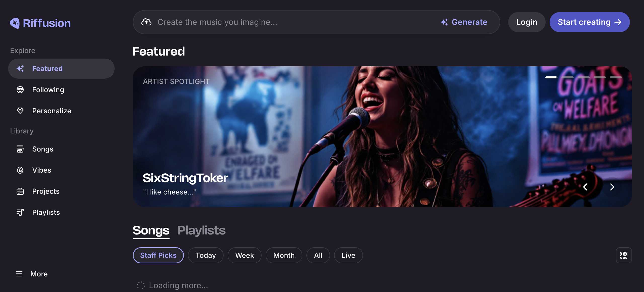Go to the previous carousel slide

(585, 187)
